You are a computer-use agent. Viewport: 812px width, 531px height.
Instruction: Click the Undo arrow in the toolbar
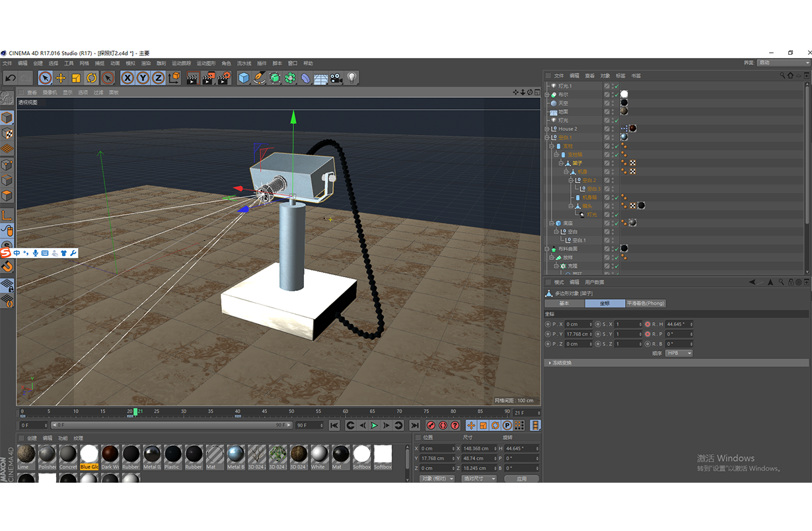[x=11, y=78]
